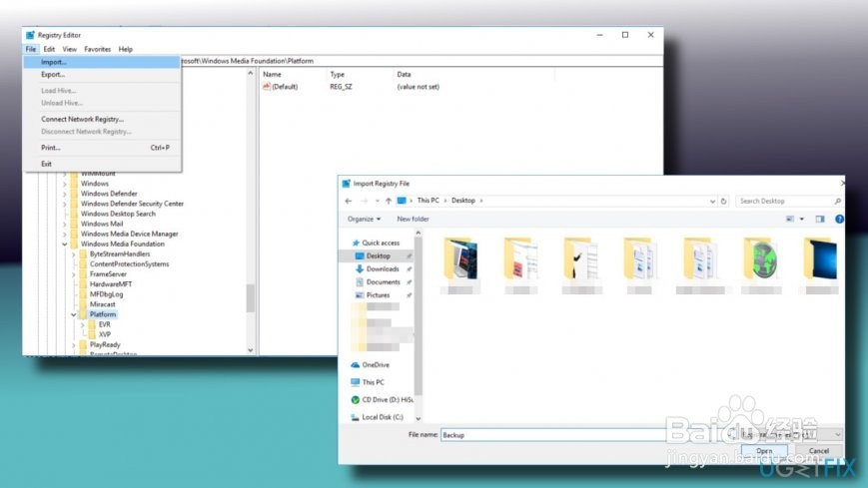Click the registry tree scrollbar up arrow

click(251, 73)
